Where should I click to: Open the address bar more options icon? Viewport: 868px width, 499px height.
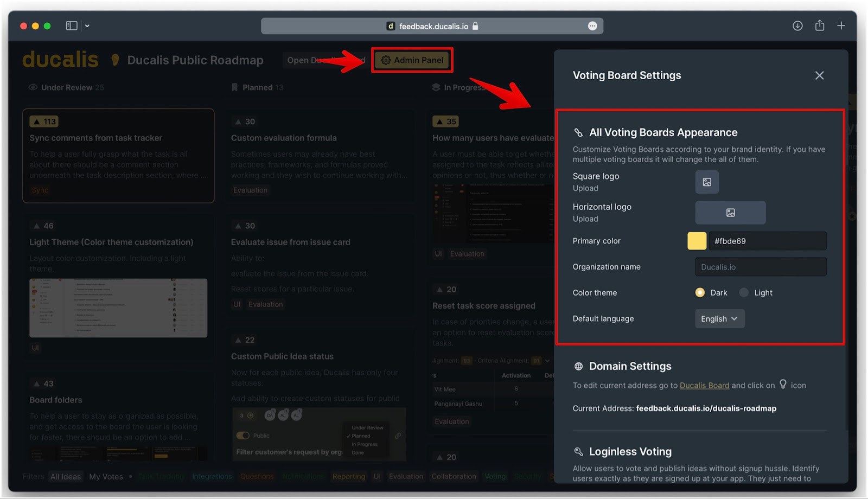click(x=592, y=26)
